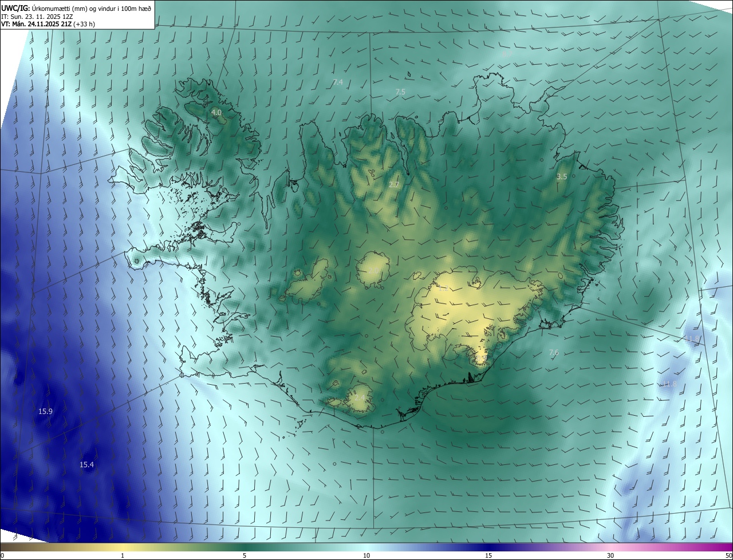Select the 1 label on the color scale
Screen dimensions: 733x560
point(123,556)
